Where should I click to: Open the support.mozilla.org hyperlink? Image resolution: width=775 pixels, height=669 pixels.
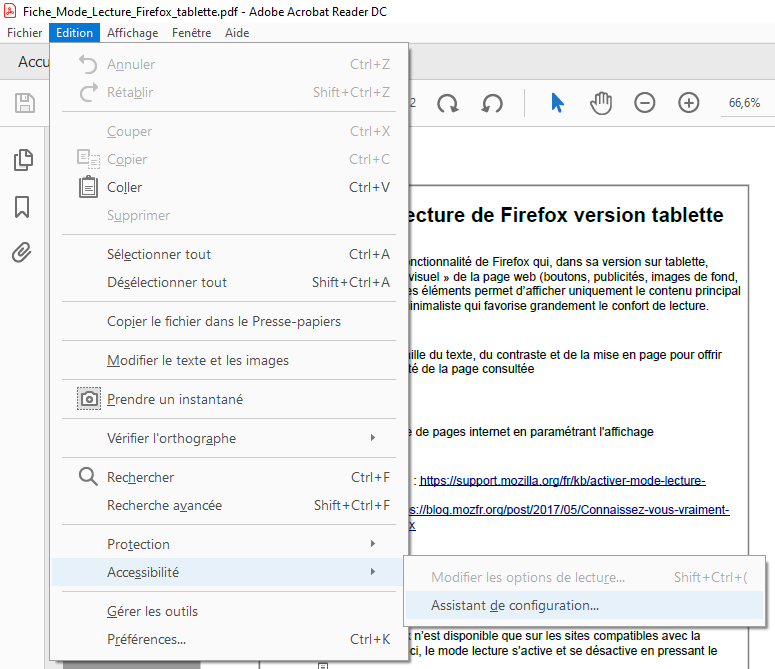pos(562,481)
